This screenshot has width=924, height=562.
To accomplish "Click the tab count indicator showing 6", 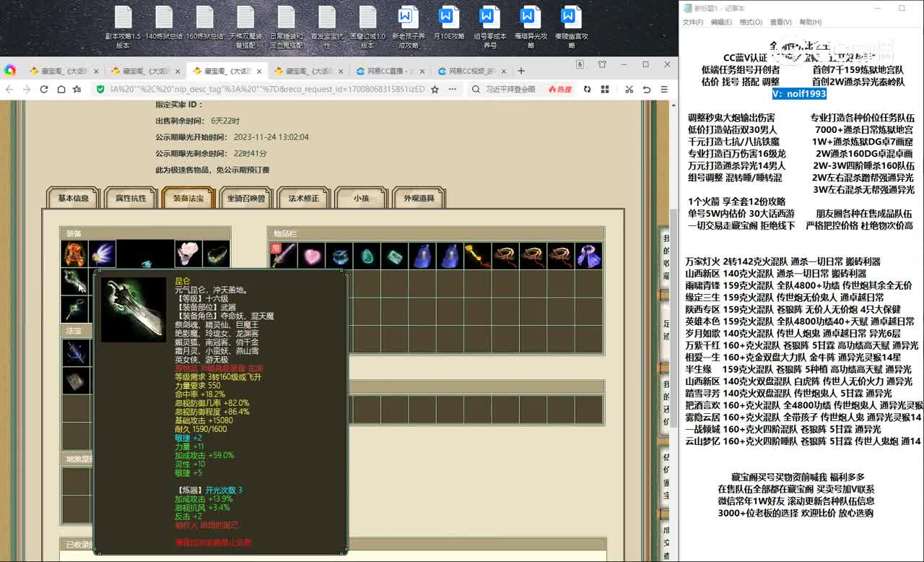I will click(580, 64).
